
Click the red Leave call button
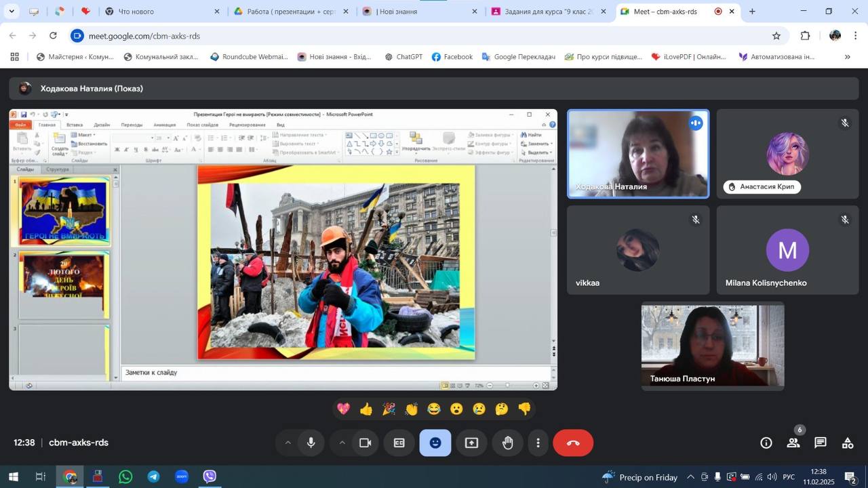coord(573,443)
